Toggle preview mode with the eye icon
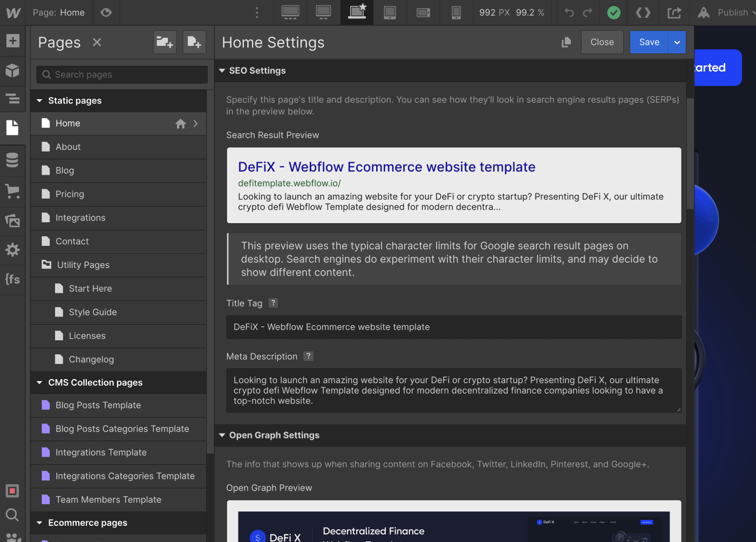Viewport: 756px width, 542px height. pos(106,12)
